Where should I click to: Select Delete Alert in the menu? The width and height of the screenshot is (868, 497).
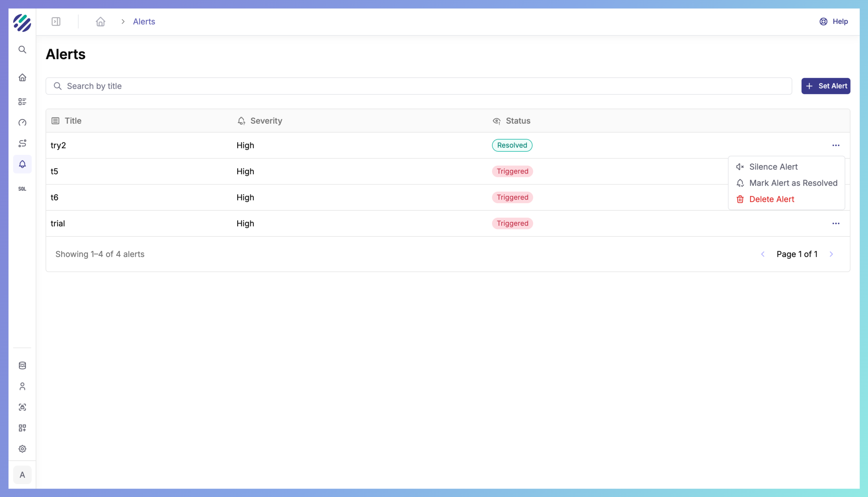point(771,199)
